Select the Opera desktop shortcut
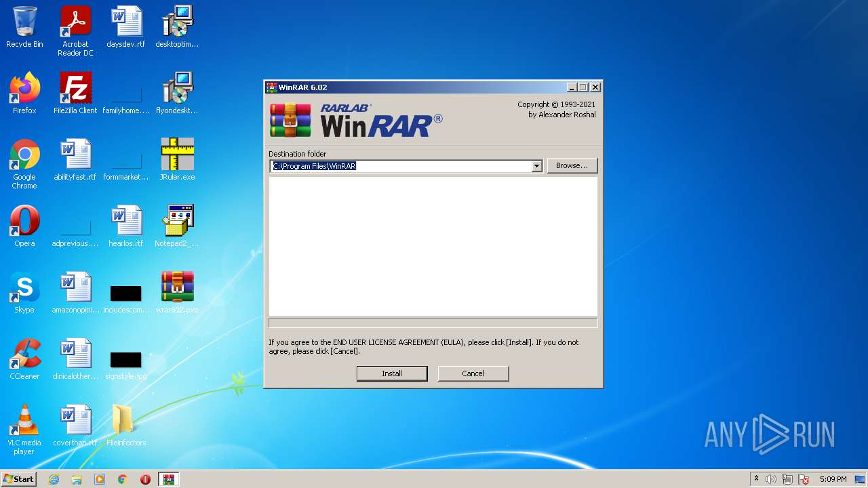 pyautogui.click(x=24, y=226)
